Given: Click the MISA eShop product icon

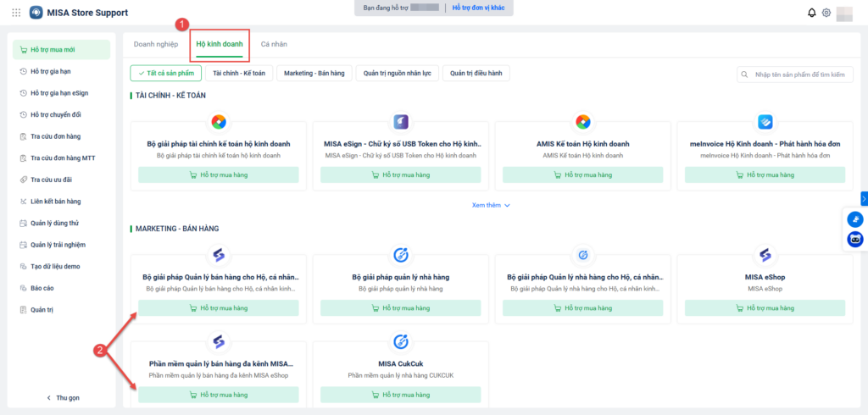Looking at the screenshot, I should pos(765,255).
